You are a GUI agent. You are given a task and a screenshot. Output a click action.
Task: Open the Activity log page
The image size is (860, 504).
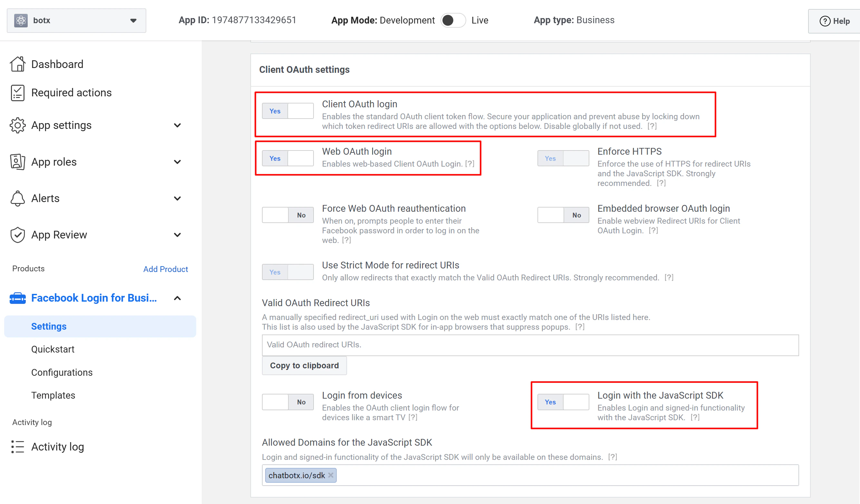point(57,447)
